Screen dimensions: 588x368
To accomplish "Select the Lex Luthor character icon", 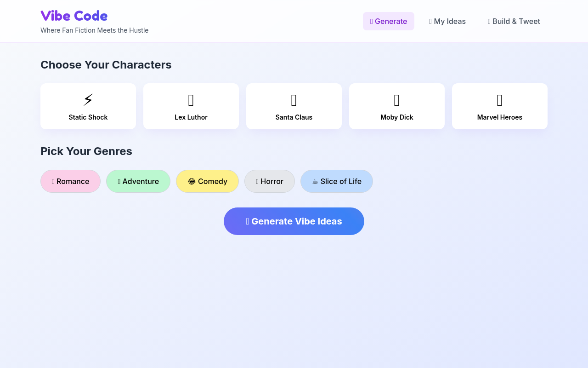I will (191, 99).
